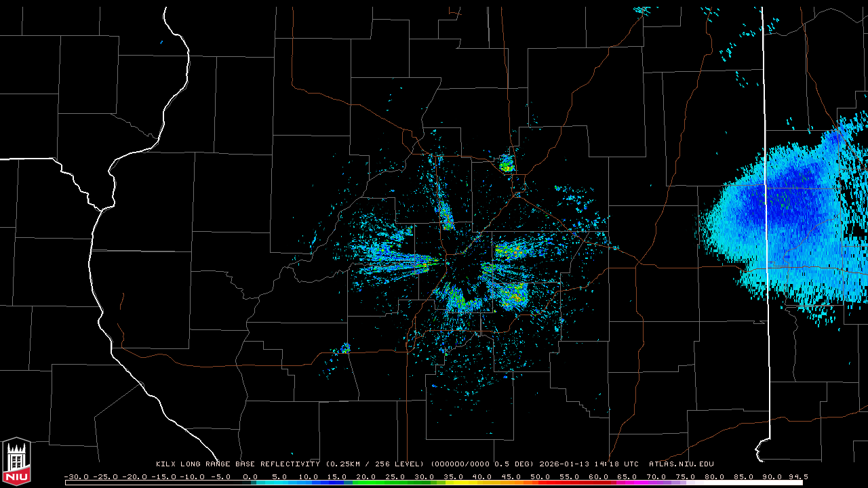Click the elongated echo northwest of radar center
The height and width of the screenshot is (488, 868).
[x=446, y=215]
